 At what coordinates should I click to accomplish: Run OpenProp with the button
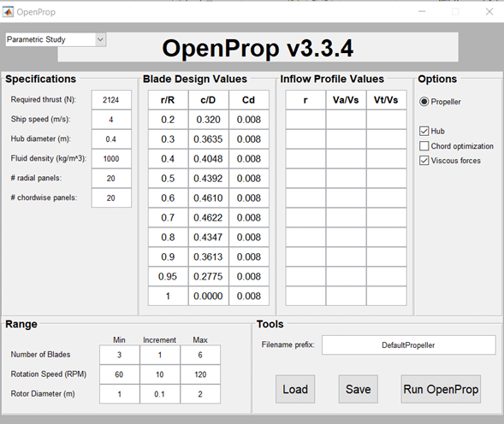pos(441,389)
